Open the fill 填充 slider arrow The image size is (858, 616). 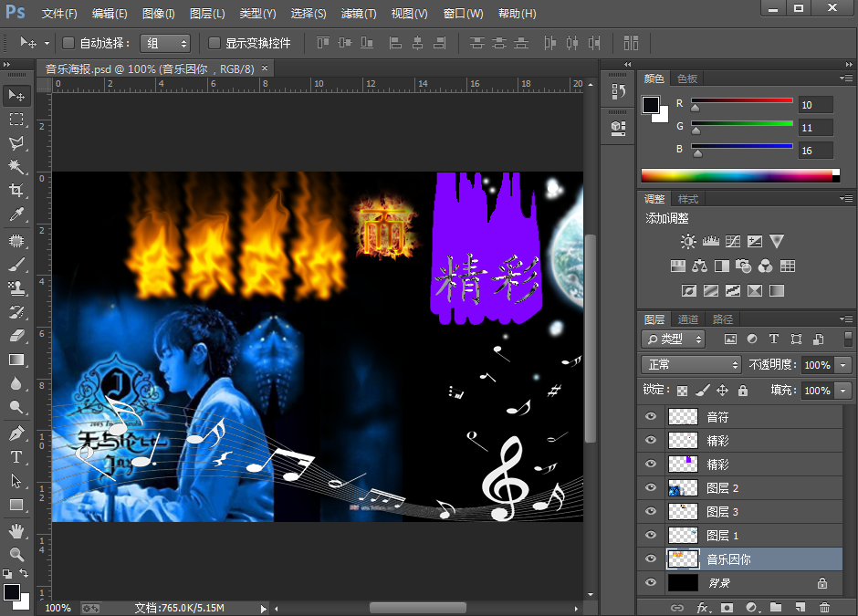pyautogui.click(x=843, y=391)
